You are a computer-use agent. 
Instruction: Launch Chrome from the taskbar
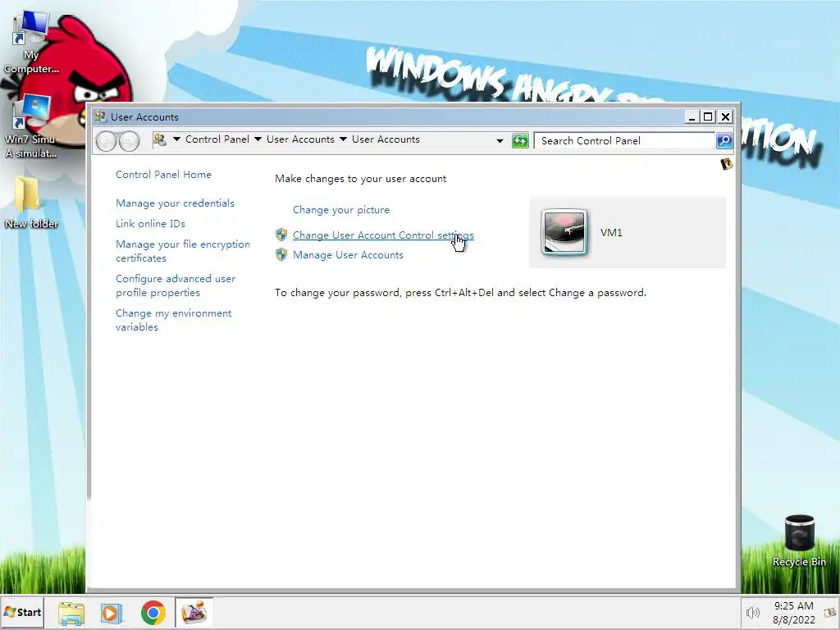click(x=153, y=613)
